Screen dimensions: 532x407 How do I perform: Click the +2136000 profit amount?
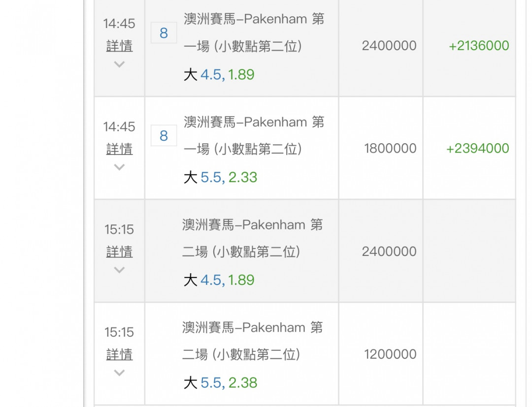click(478, 46)
